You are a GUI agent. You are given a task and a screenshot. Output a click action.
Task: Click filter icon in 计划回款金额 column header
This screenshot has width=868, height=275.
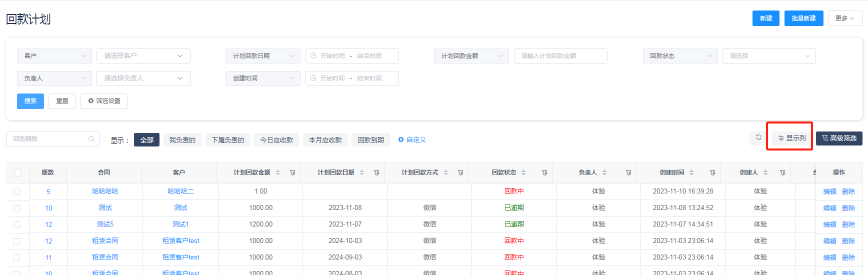click(292, 172)
